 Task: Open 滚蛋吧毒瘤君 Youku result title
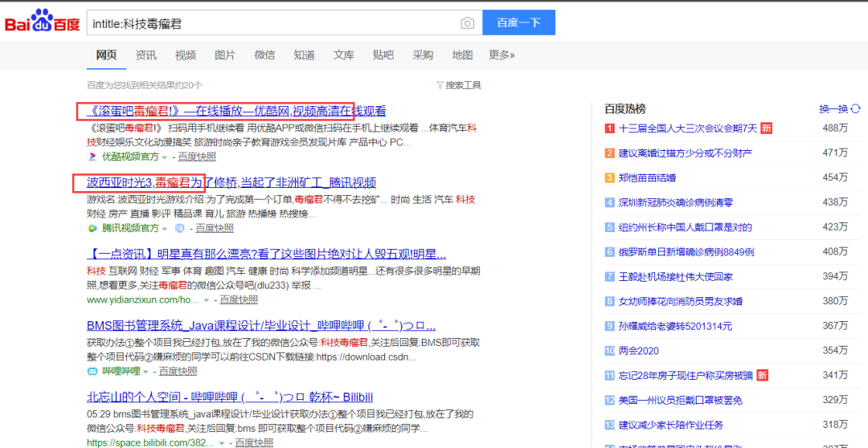236,111
